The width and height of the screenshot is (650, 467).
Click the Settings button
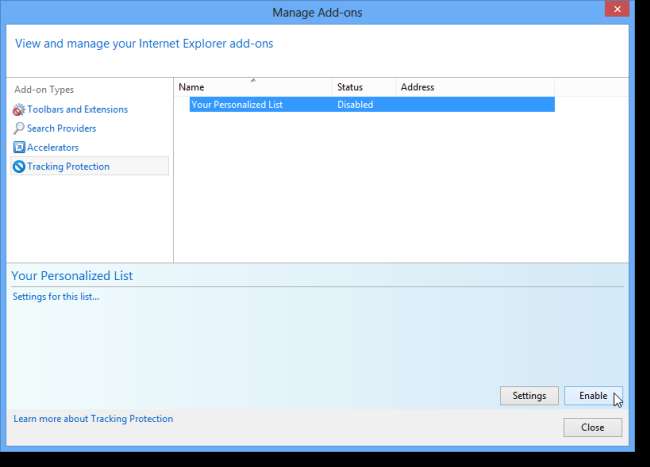529,396
